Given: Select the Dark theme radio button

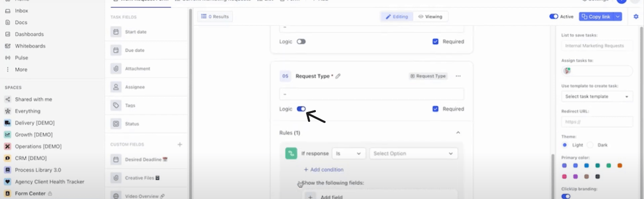Looking at the screenshot, I should tap(590, 145).
